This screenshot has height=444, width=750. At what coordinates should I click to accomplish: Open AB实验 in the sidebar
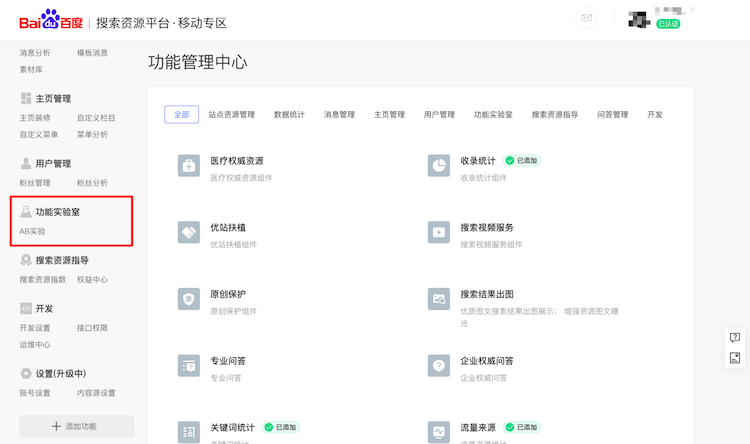coord(32,231)
